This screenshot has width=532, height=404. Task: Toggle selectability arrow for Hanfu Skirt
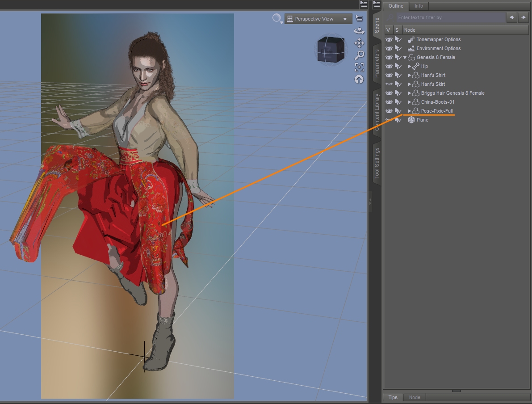click(x=398, y=84)
